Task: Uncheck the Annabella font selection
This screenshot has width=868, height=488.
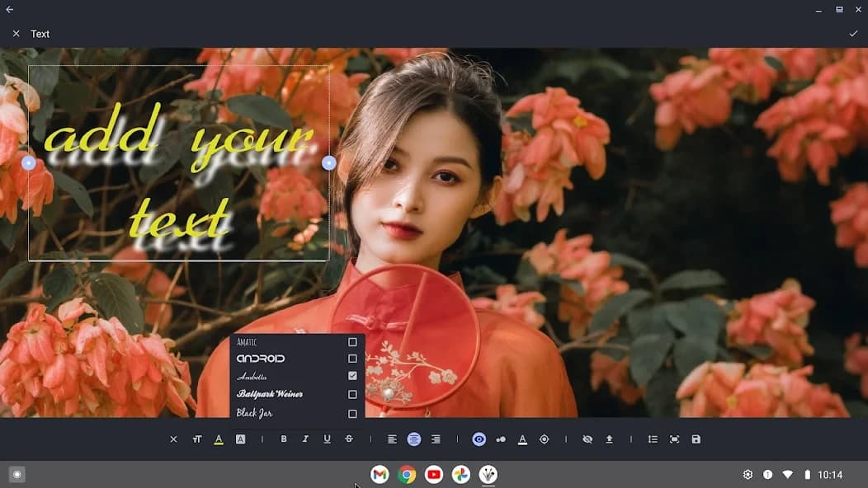Action: tap(351, 376)
